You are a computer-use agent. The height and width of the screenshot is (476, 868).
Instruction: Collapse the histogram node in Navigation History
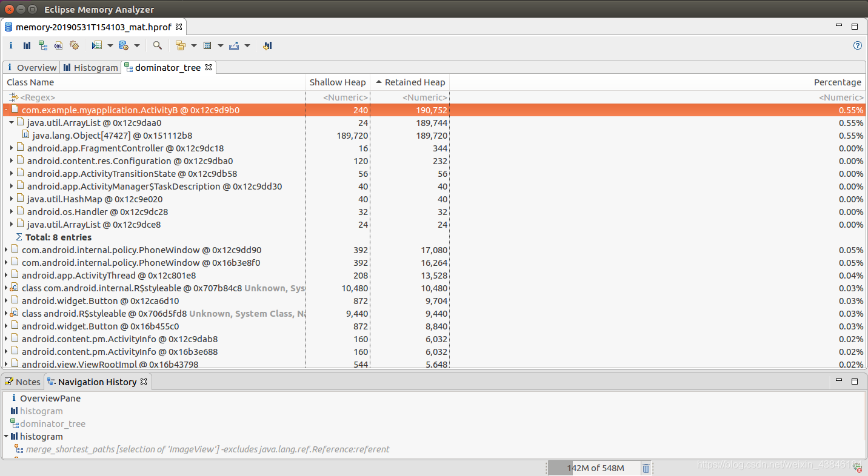[6, 437]
